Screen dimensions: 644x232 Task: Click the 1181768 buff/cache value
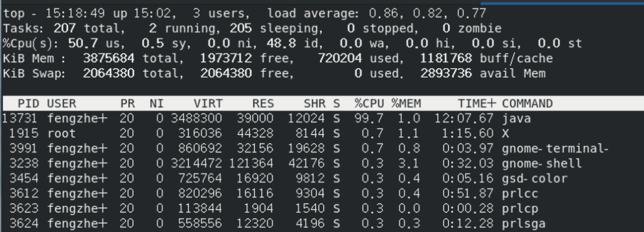click(446, 59)
